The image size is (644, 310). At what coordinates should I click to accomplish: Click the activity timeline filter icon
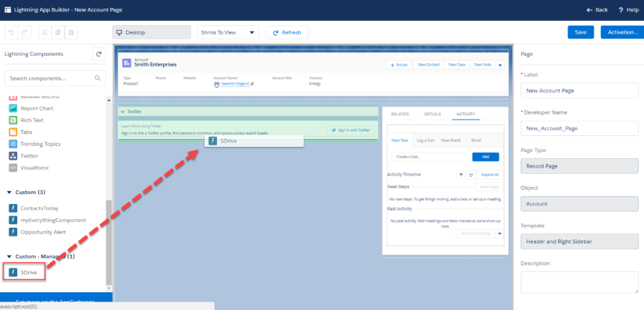pos(461,175)
